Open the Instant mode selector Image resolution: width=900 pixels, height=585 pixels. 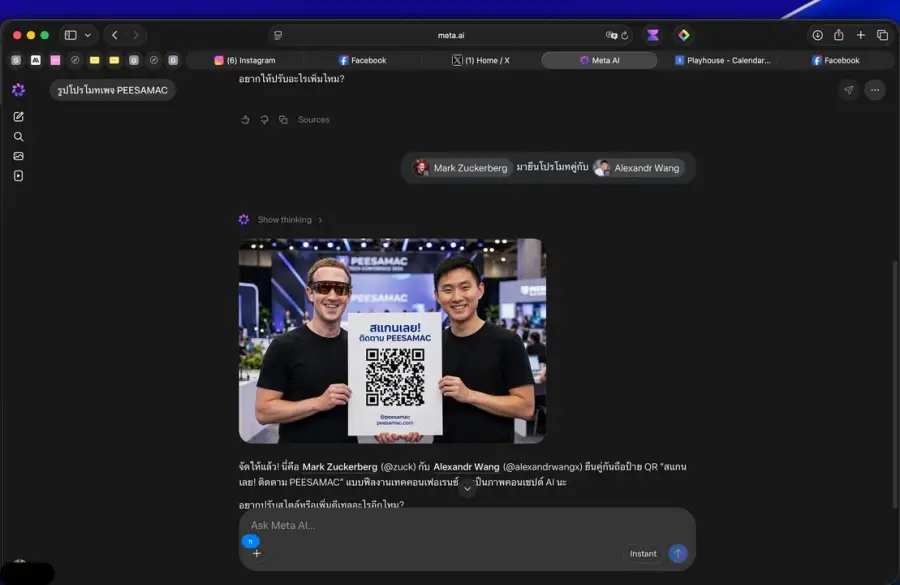pos(643,553)
